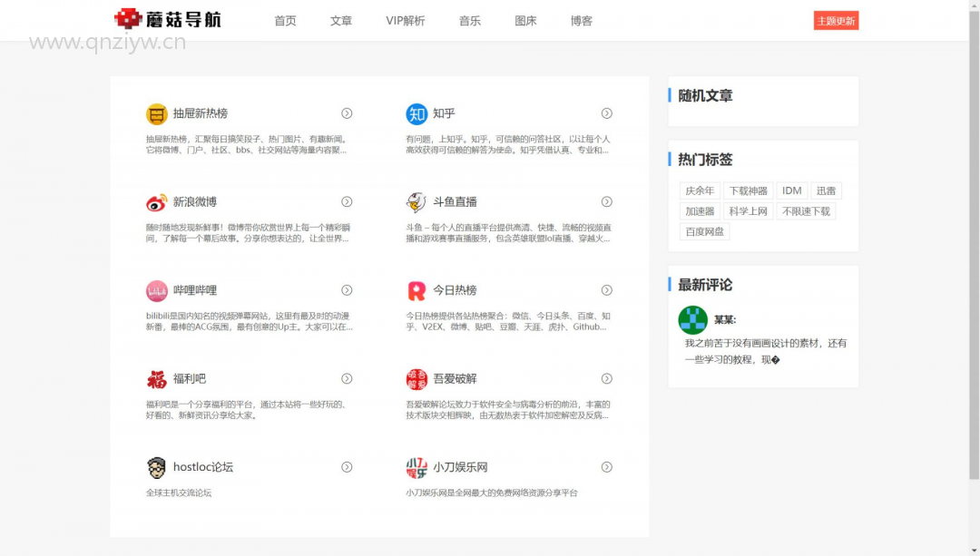Click the scrollbar down arrow
The width and height of the screenshot is (980, 556).
click(x=975, y=551)
